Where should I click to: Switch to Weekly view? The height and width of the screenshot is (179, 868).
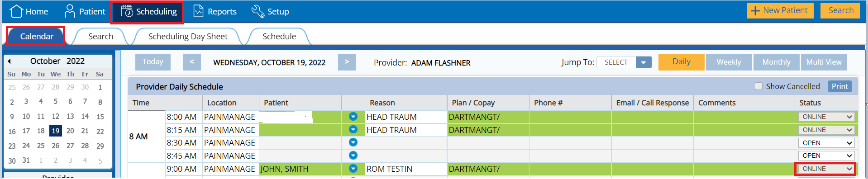729,62
